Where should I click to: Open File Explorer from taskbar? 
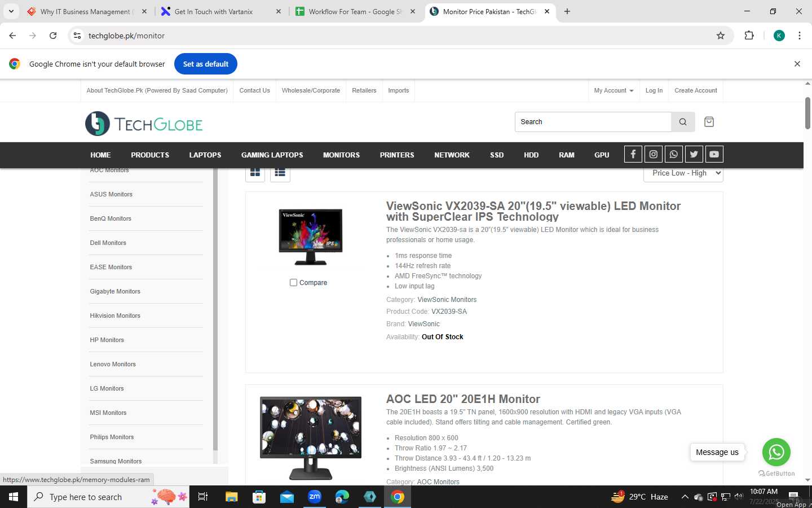[232, 497]
